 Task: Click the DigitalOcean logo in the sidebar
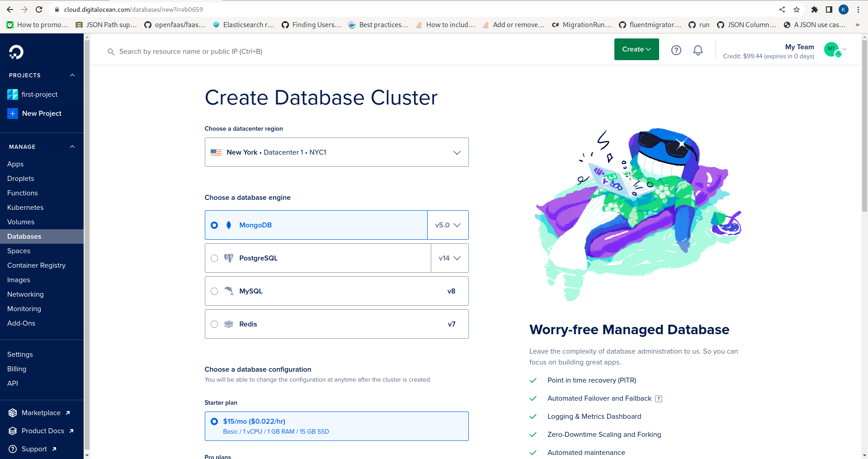pyautogui.click(x=16, y=52)
